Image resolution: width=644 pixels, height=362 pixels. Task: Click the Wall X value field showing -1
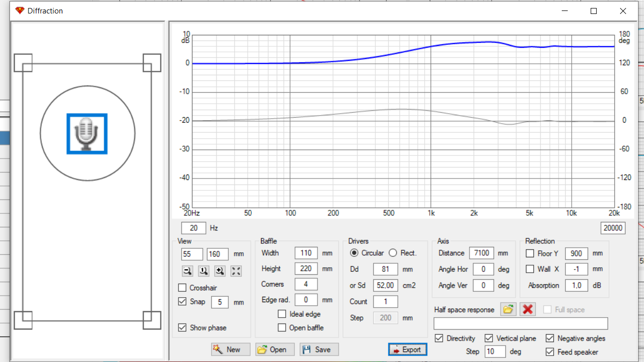(x=577, y=269)
